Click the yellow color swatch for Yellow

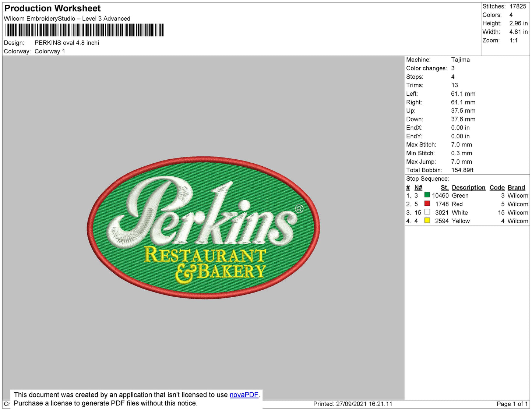(x=427, y=220)
